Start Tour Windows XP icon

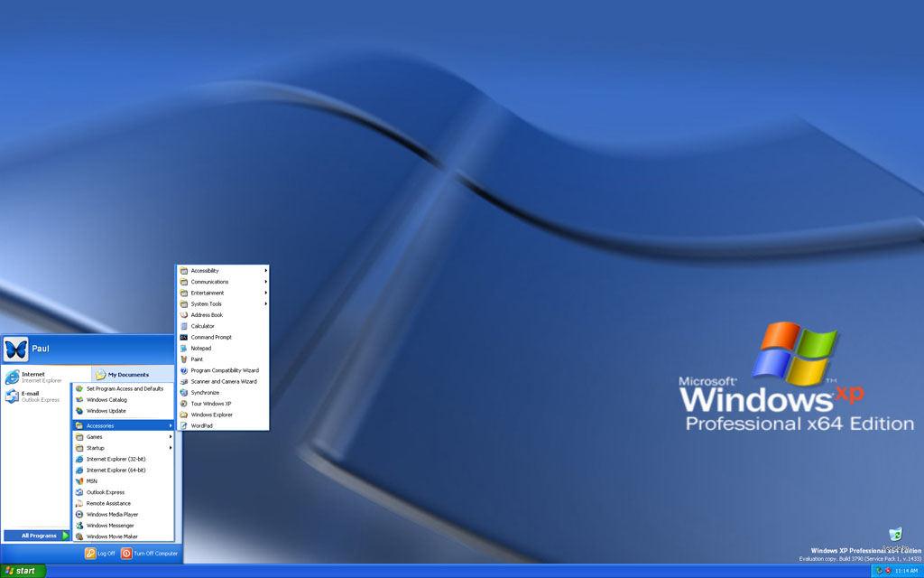click(184, 404)
